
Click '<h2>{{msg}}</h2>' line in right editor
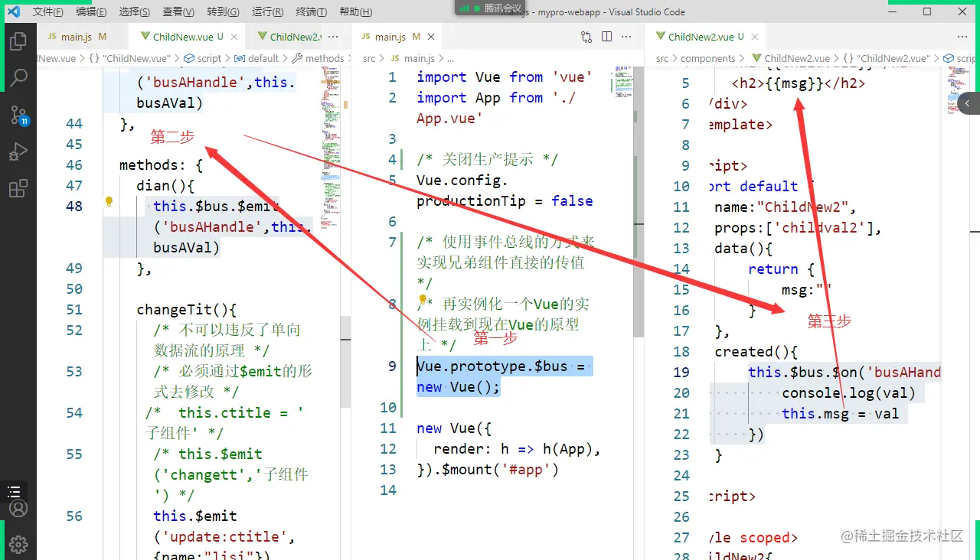click(x=799, y=83)
